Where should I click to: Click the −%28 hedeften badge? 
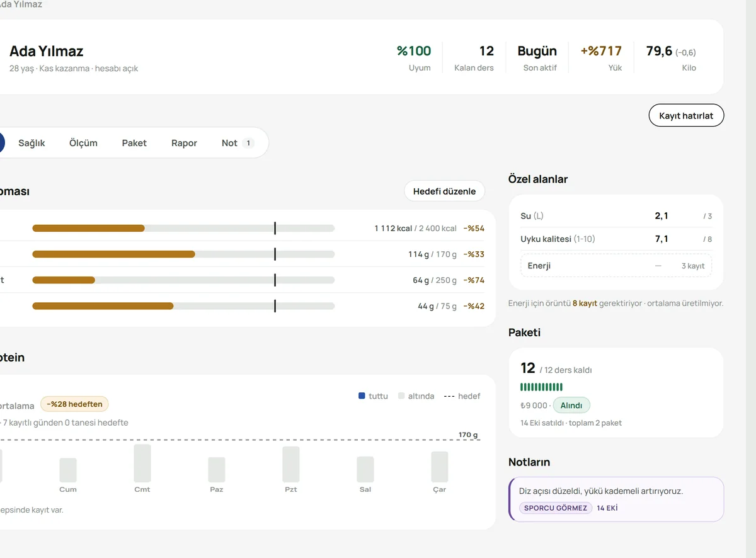[74, 404]
